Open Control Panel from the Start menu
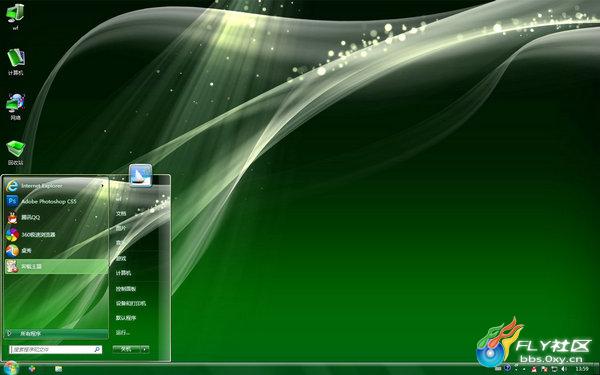The height and width of the screenshot is (375, 600). [x=126, y=289]
